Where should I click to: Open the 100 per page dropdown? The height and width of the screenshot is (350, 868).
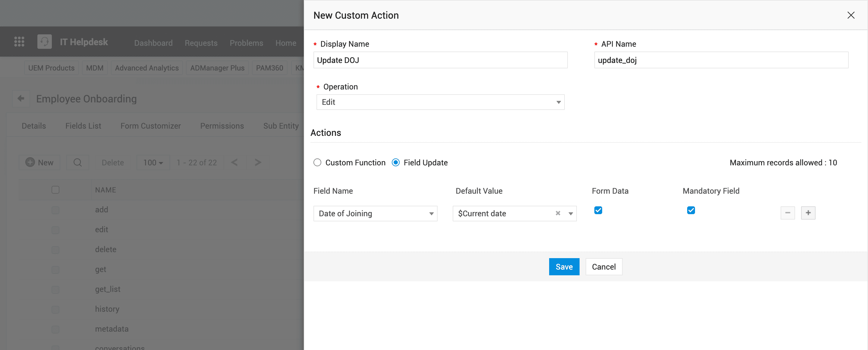(x=153, y=162)
